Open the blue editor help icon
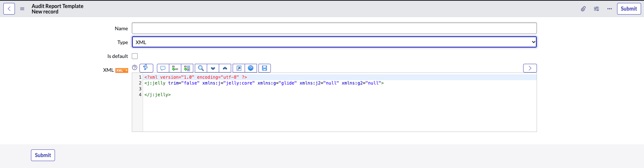Viewport: 644px width, 168px height. (251, 68)
